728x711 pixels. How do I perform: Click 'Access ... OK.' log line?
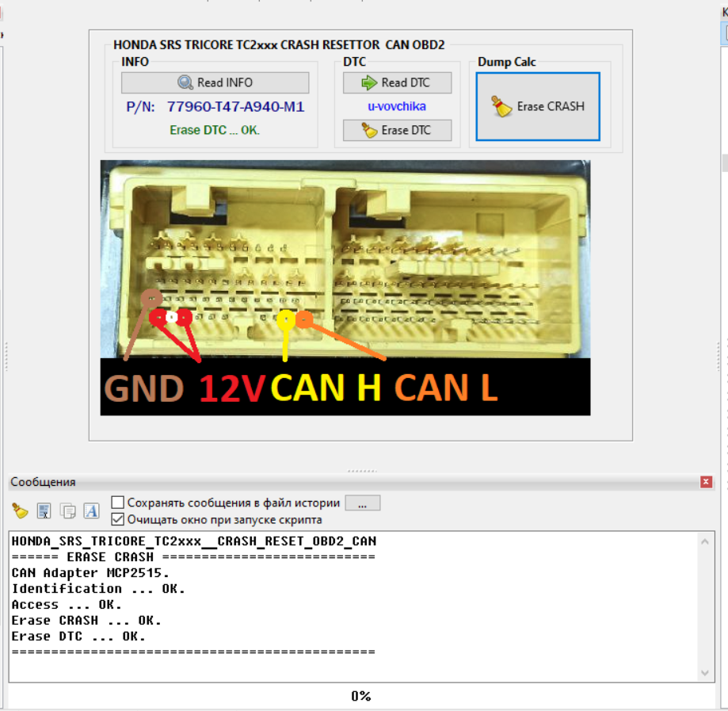[67, 605]
